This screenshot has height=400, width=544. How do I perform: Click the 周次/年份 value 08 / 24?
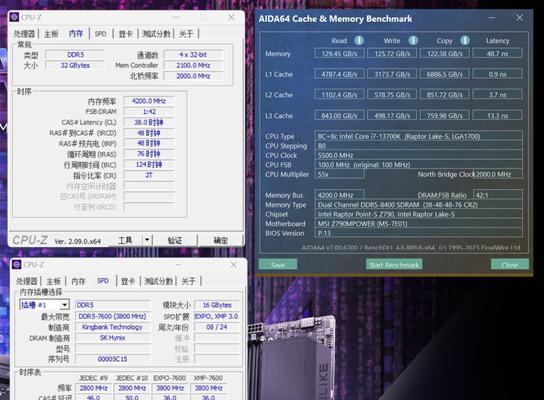click(217, 327)
